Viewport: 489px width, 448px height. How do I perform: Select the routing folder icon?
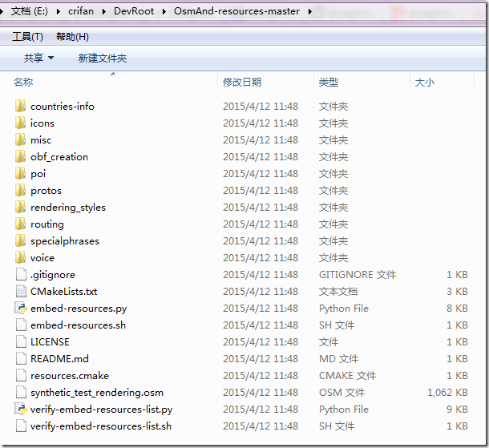tap(20, 224)
